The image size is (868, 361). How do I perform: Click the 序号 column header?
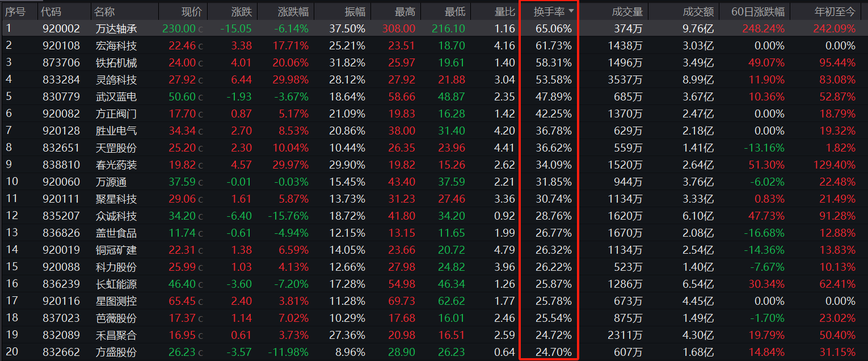tap(15, 11)
